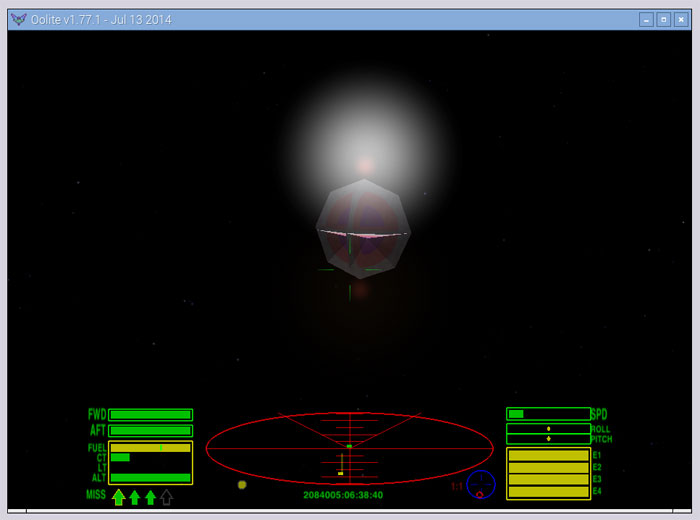Click the E3 energy bank bar
The height and width of the screenshot is (520, 700).
click(548, 479)
